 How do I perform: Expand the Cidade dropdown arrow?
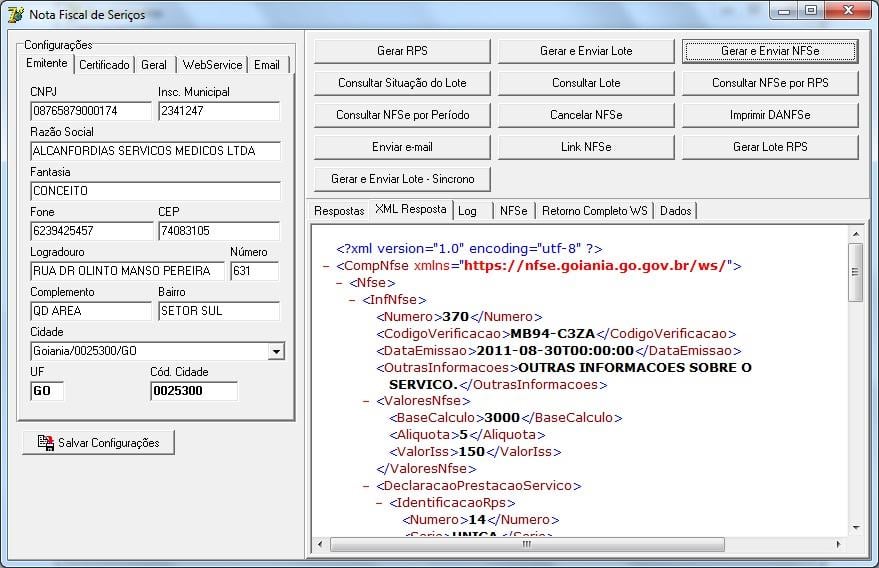276,352
